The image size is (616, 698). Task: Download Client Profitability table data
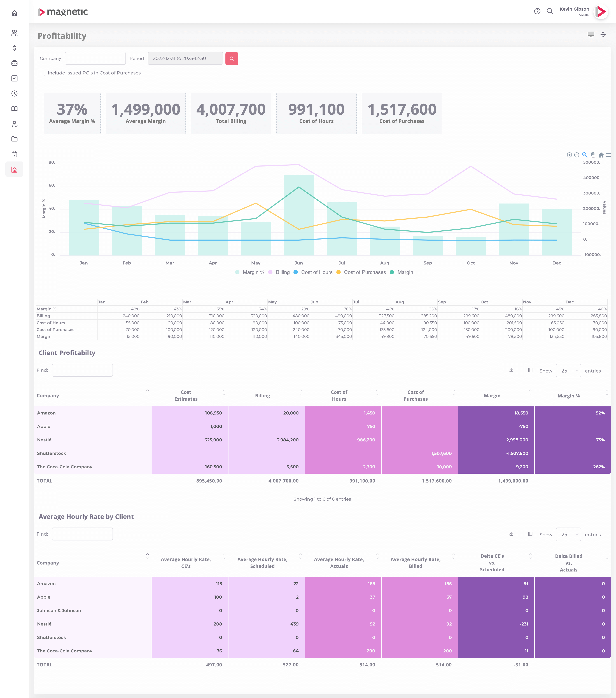(x=511, y=370)
